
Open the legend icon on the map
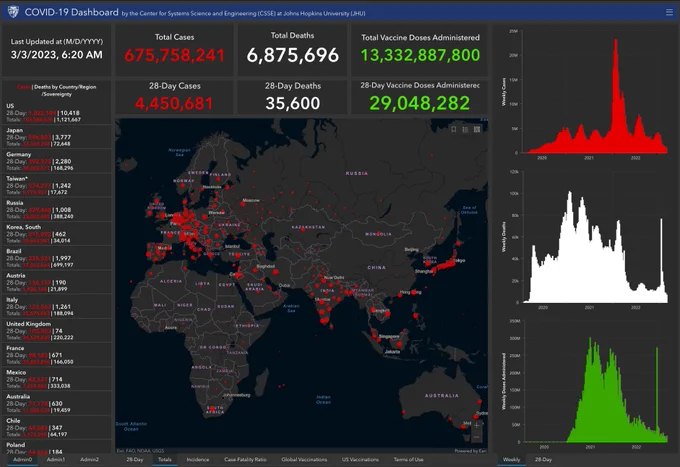coord(465,129)
